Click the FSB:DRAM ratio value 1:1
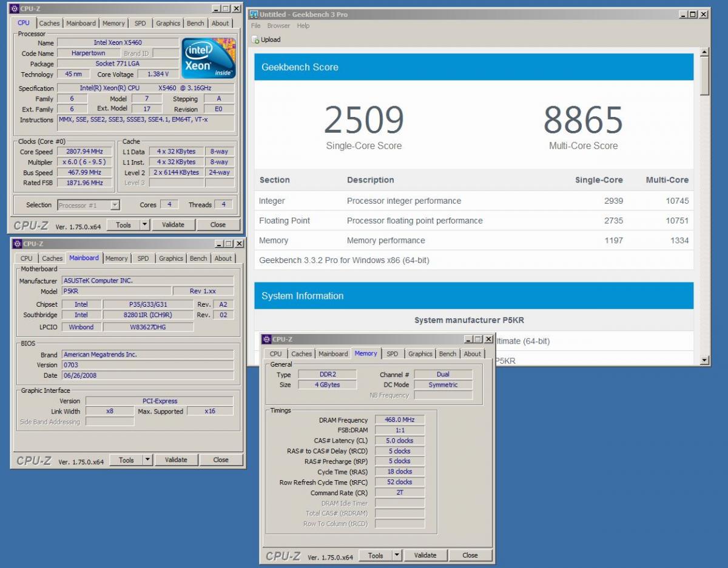This screenshot has height=568, width=728. point(400,430)
